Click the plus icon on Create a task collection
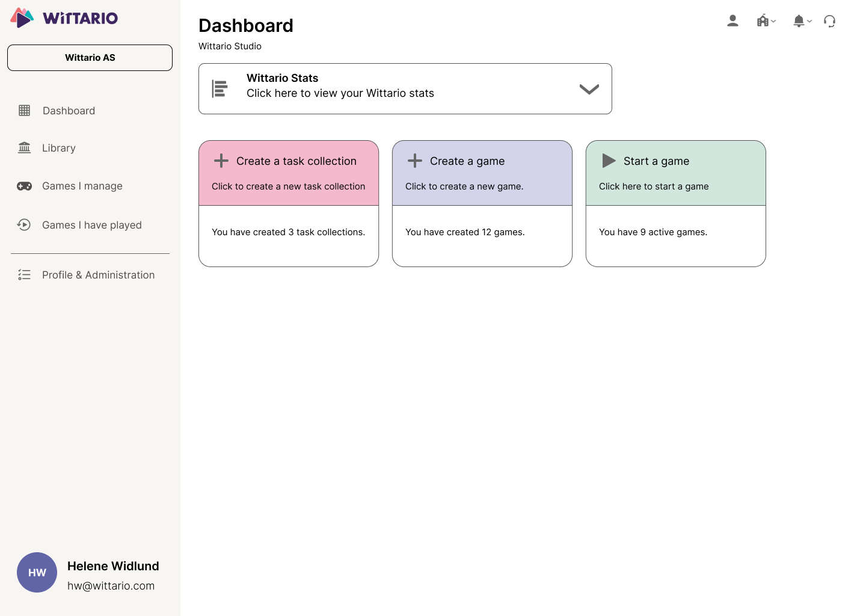The image size is (866, 616). click(221, 161)
